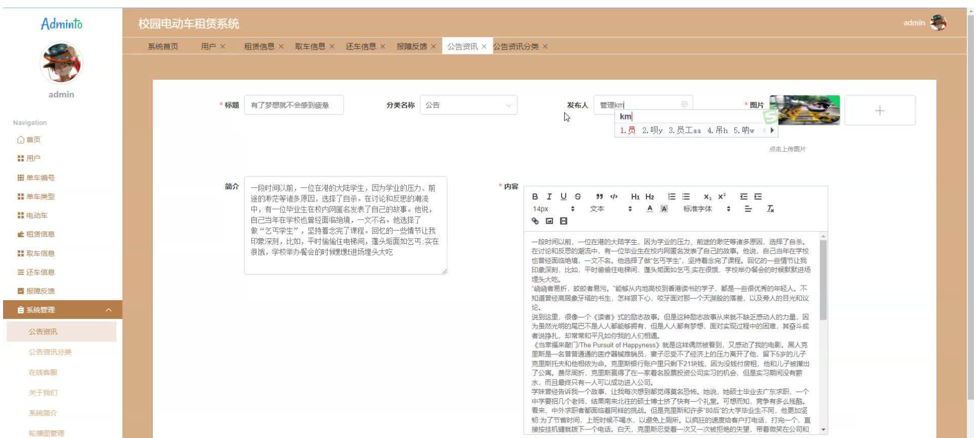Open text color picker

(650, 209)
